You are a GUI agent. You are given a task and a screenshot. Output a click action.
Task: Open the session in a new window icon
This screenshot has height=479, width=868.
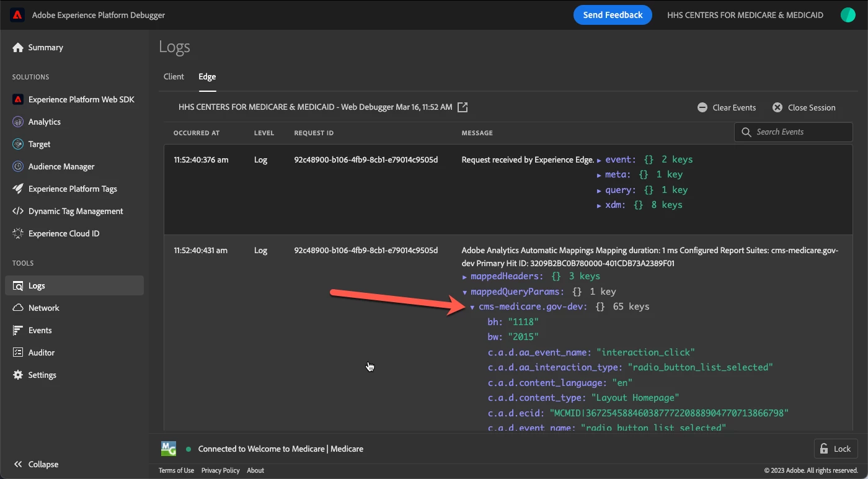[463, 107]
